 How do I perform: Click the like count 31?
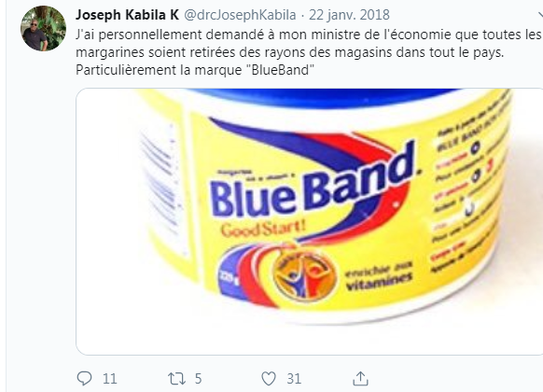(x=294, y=379)
